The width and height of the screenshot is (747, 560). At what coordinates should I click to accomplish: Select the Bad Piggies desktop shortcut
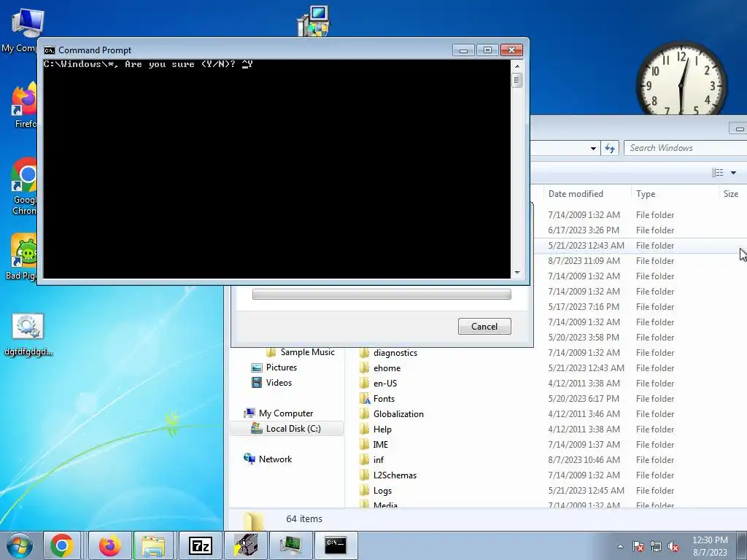click(x=21, y=257)
